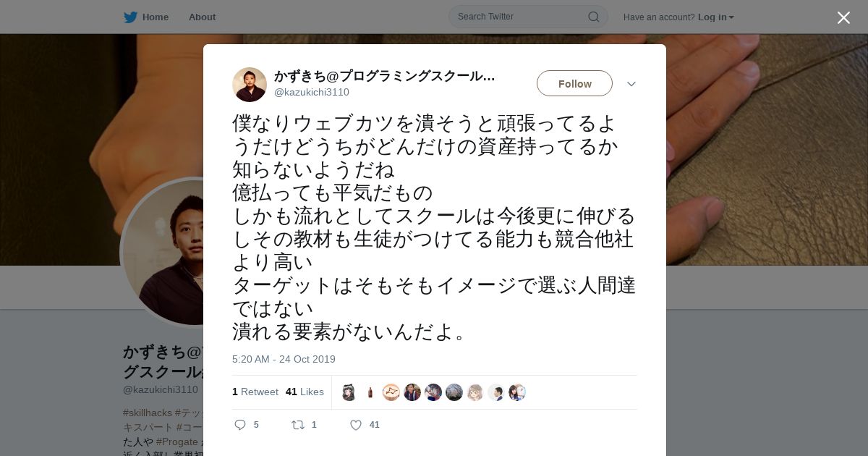Click the #skillhacks hashtag in bio
Viewport: 868px width, 456px height.
147,413
